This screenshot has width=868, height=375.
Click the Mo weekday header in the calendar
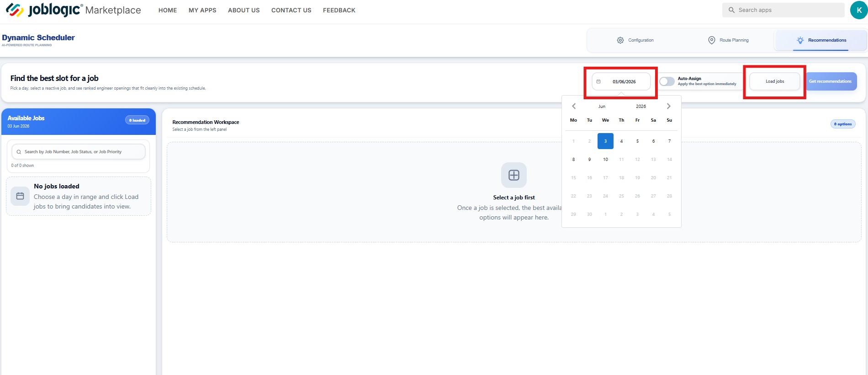[573, 120]
